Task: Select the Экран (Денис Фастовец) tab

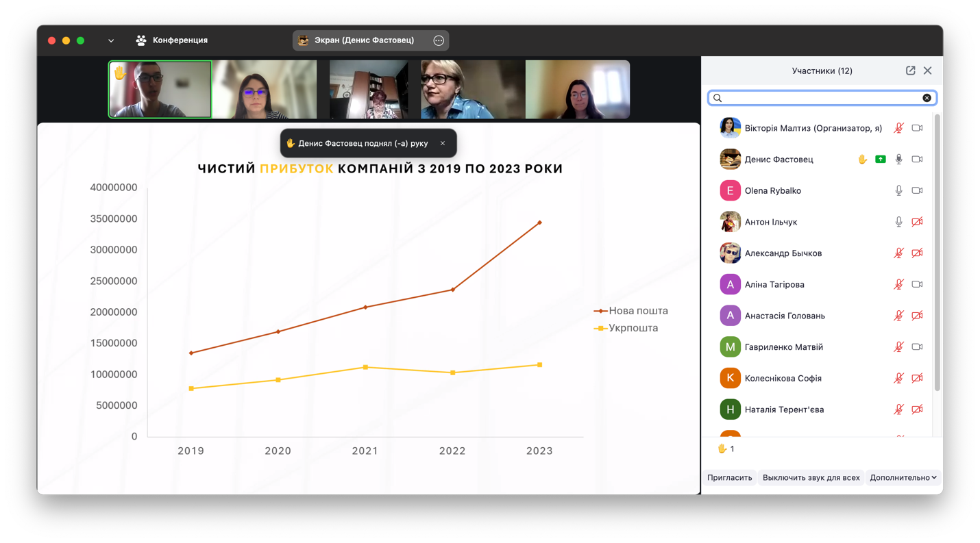Action: point(371,40)
